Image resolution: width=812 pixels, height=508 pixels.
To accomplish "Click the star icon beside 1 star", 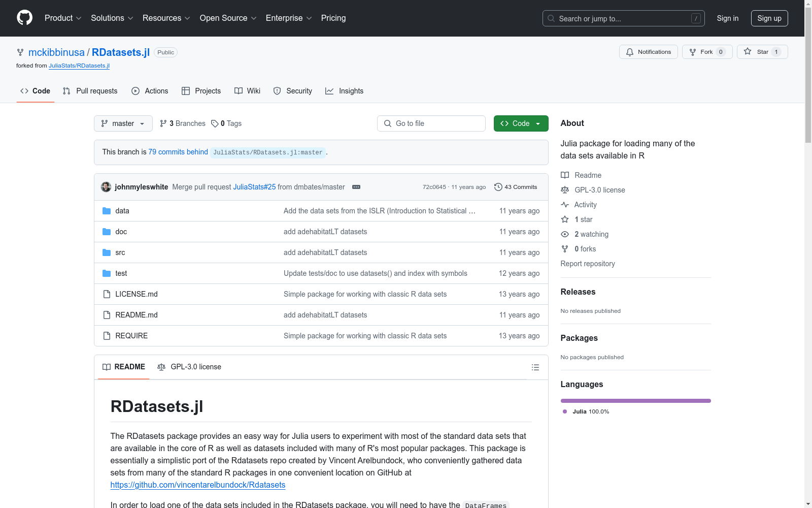I will point(565,219).
